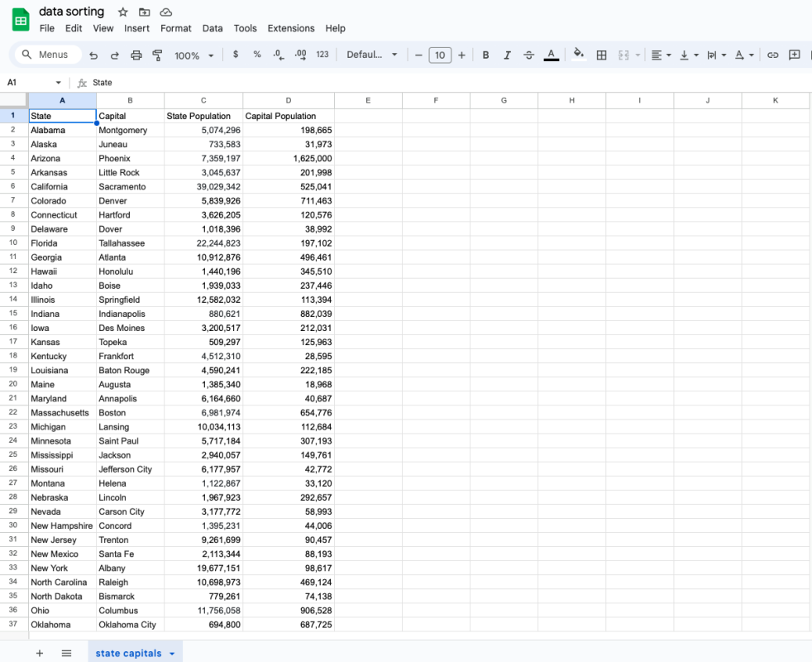The width and height of the screenshot is (812, 662).
Task: Click the Borders grid icon
Action: (x=601, y=55)
